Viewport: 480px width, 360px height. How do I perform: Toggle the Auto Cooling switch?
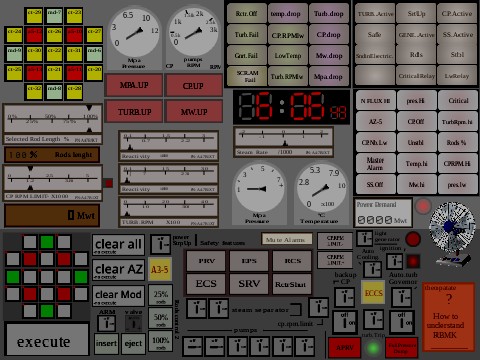373,269
